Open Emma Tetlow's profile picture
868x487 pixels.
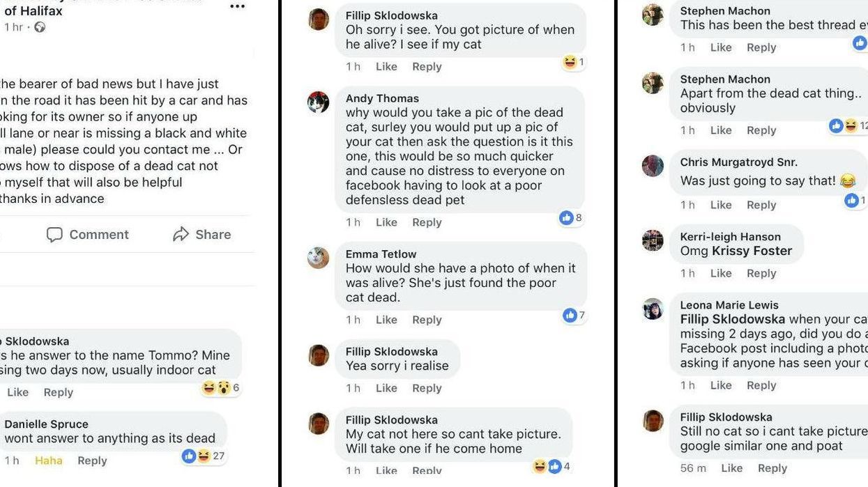(x=319, y=258)
